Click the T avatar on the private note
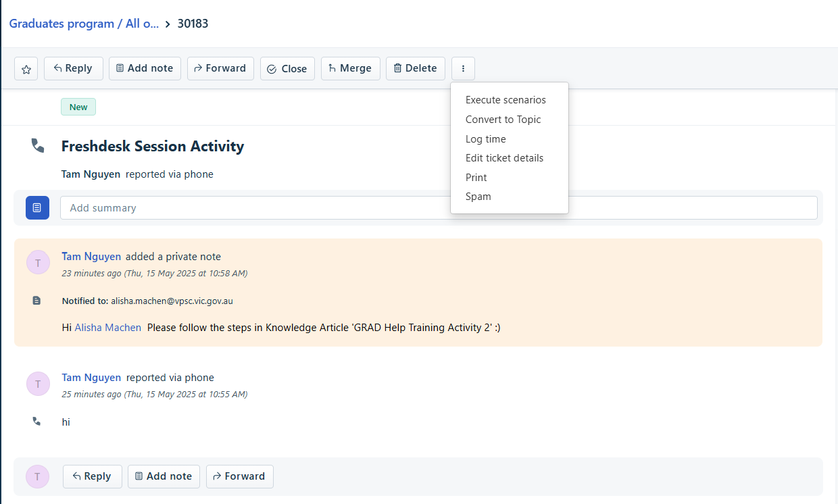 click(x=38, y=263)
